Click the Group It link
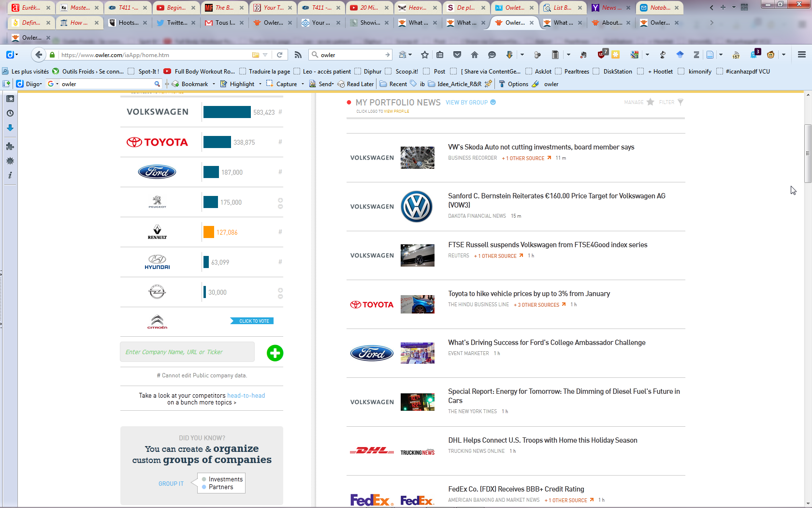 pos(171,483)
